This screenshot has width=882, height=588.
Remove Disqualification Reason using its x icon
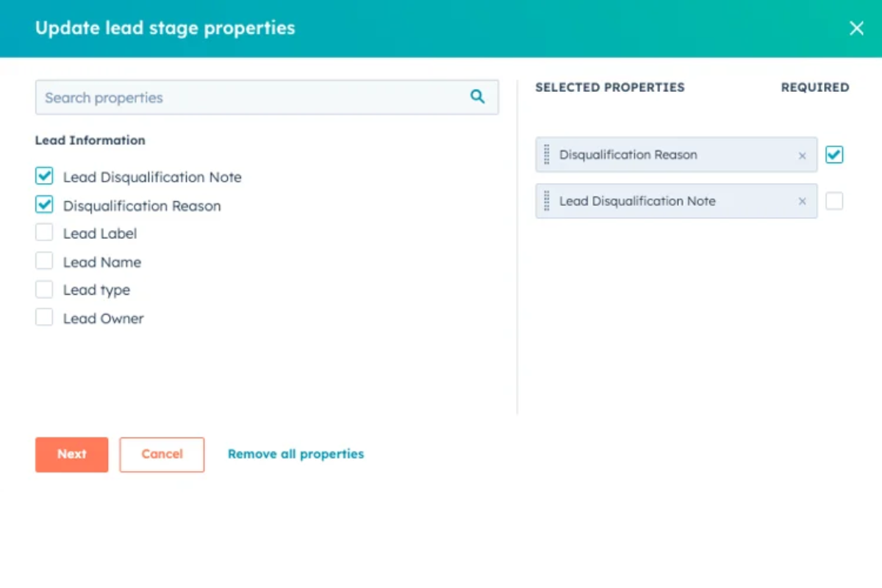pos(802,155)
